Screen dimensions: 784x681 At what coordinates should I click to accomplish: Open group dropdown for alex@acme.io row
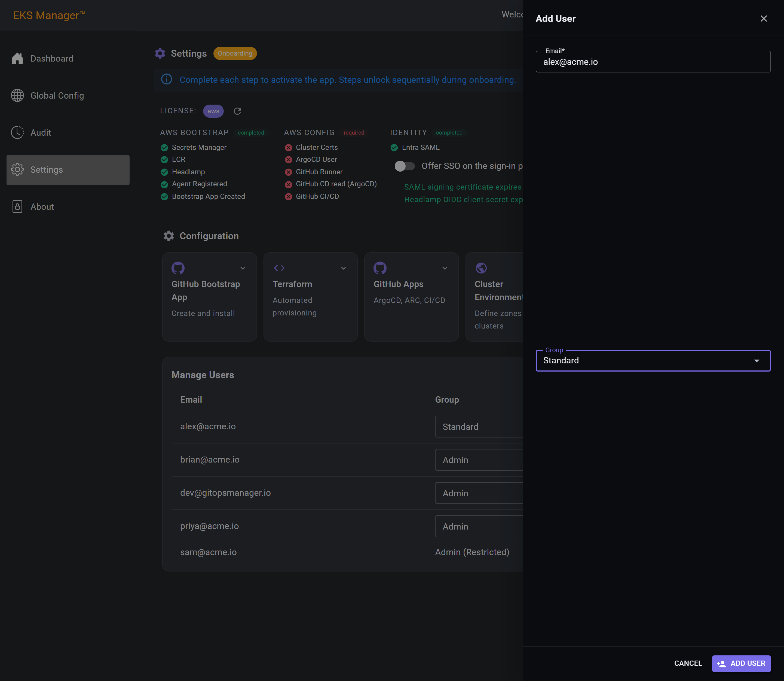479,427
